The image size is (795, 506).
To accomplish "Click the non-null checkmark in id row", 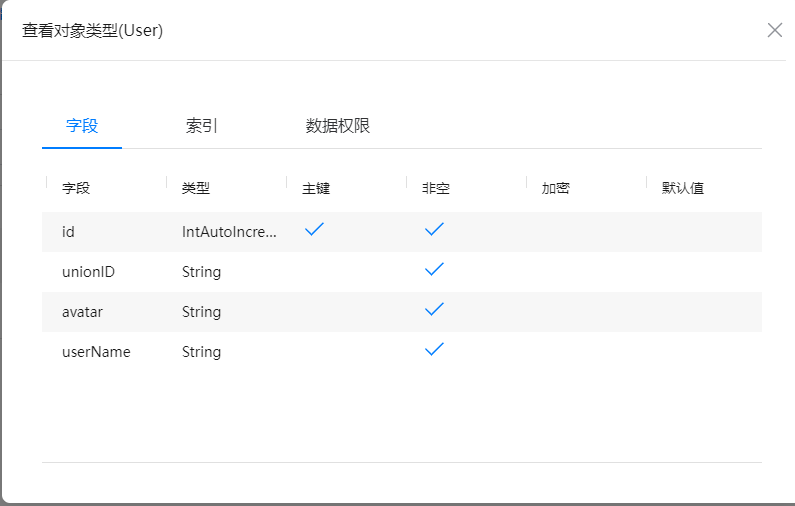I will pyautogui.click(x=434, y=230).
